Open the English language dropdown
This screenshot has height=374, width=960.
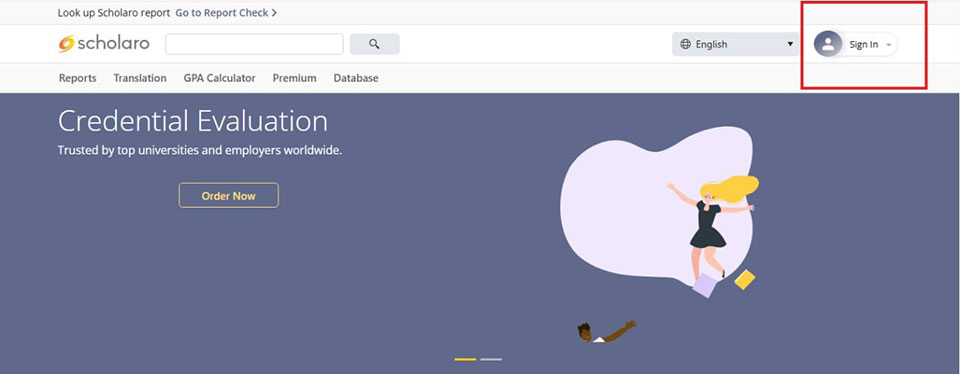(735, 44)
